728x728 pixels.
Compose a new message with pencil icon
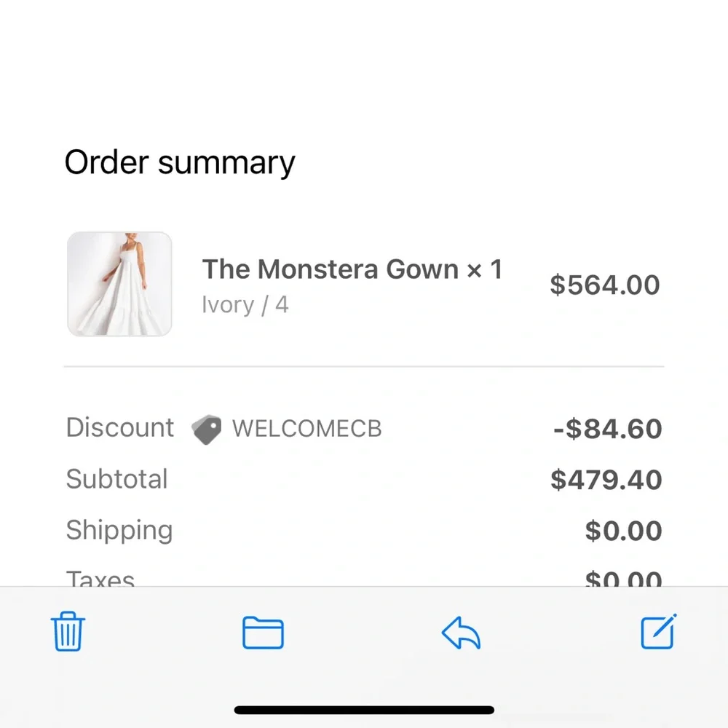(x=658, y=631)
